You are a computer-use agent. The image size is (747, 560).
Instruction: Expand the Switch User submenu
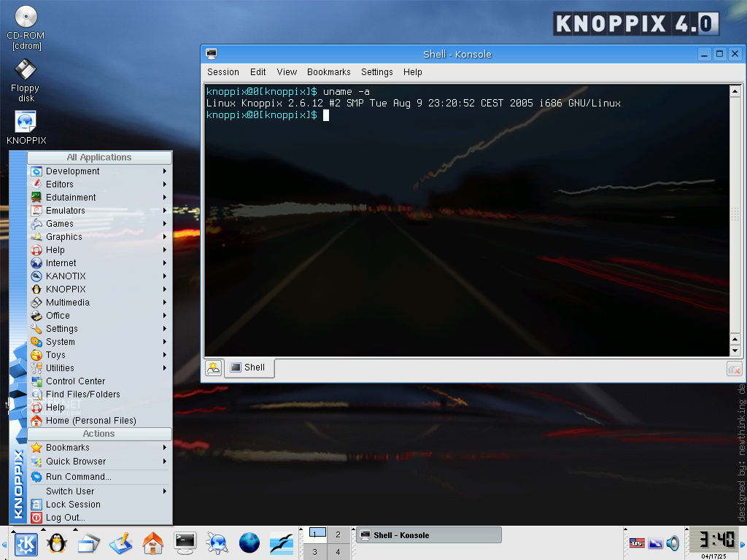(100, 491)
